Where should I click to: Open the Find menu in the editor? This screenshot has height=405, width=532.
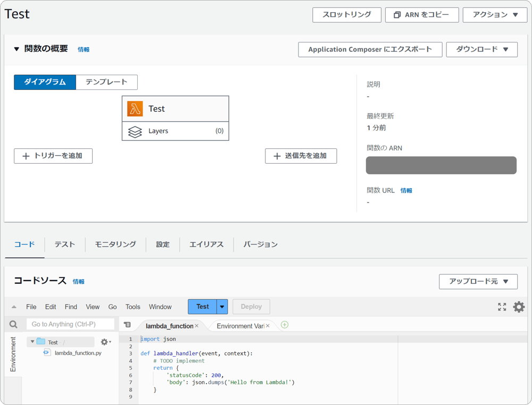[x=71, y=307]
